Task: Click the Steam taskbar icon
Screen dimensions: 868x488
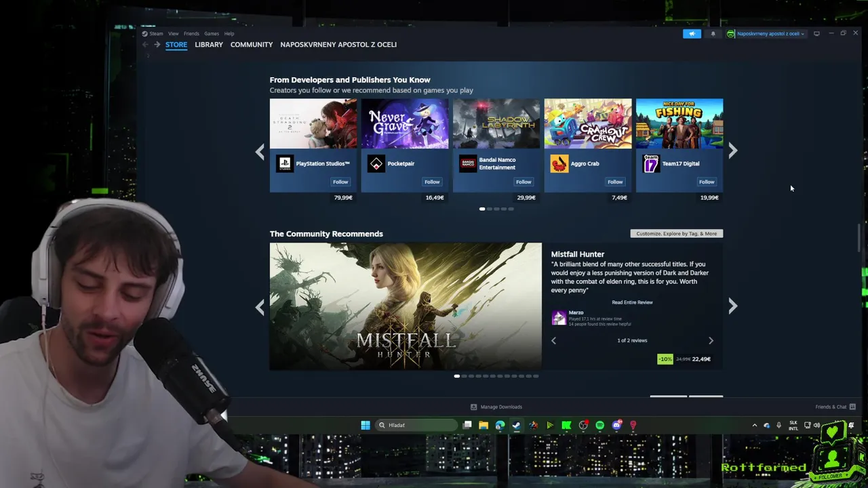Action: (516, 425)
